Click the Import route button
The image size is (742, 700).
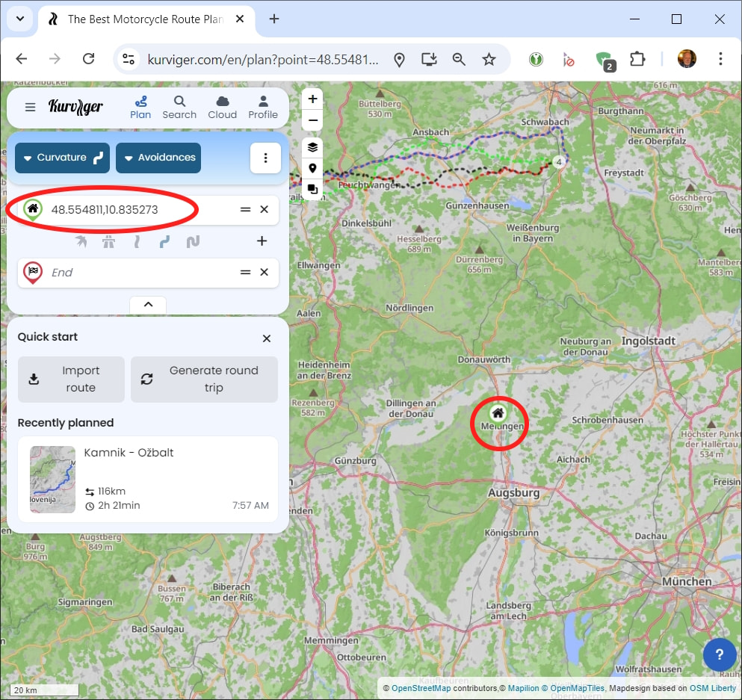[71, 379]
